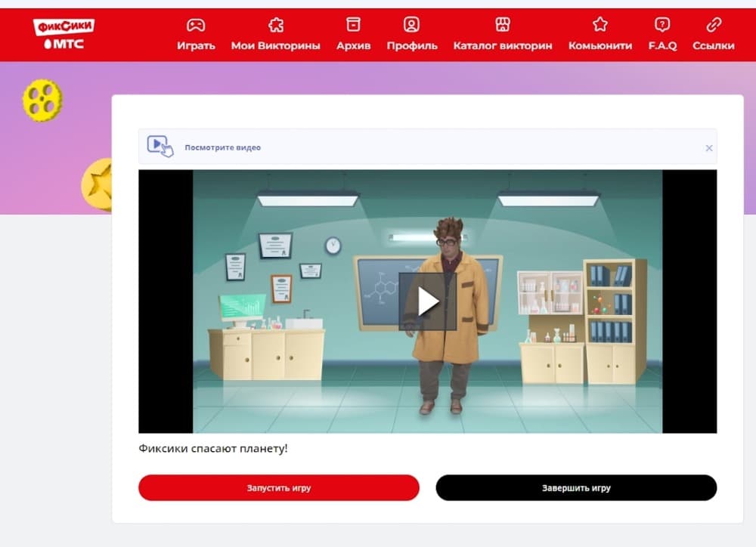756x547 pixels.
Task: Play the video
Action: click(x=428, y=301)
